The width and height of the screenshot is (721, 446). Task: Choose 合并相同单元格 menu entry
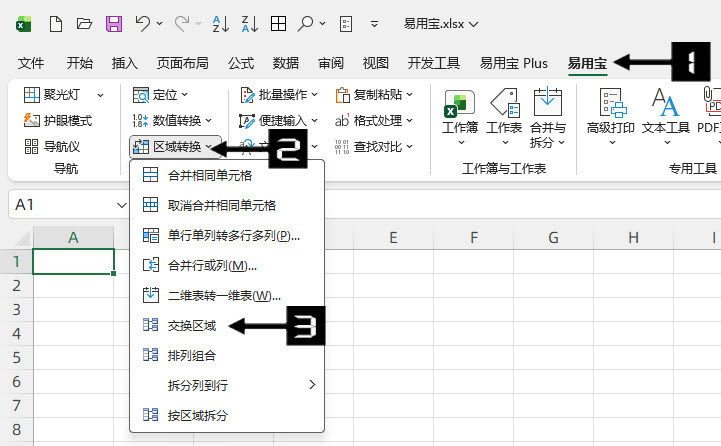click(x=209, y=175)
